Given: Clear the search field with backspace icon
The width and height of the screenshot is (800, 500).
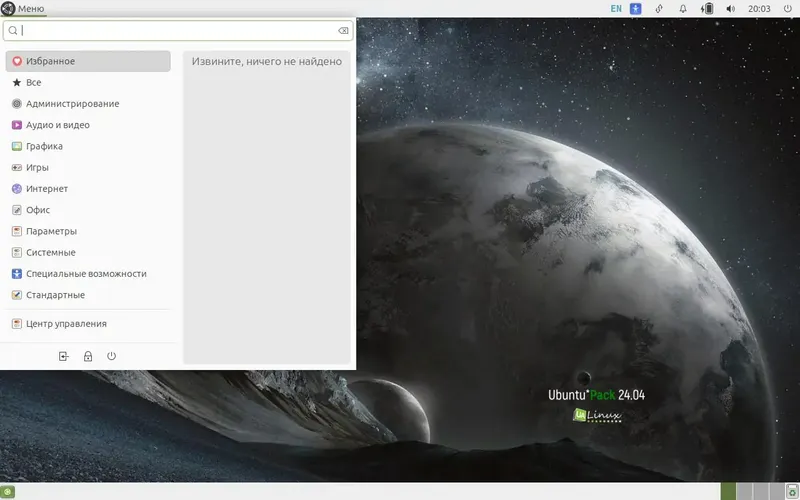Looking at the screenshot, I should click(x=343, y=31).
